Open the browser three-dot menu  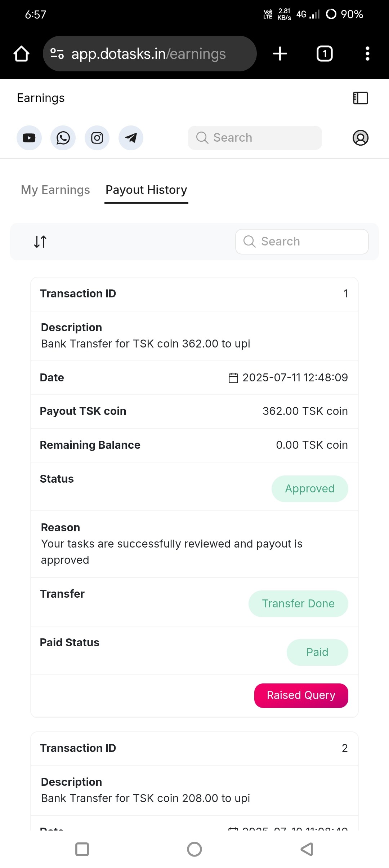tap(367, 54)
